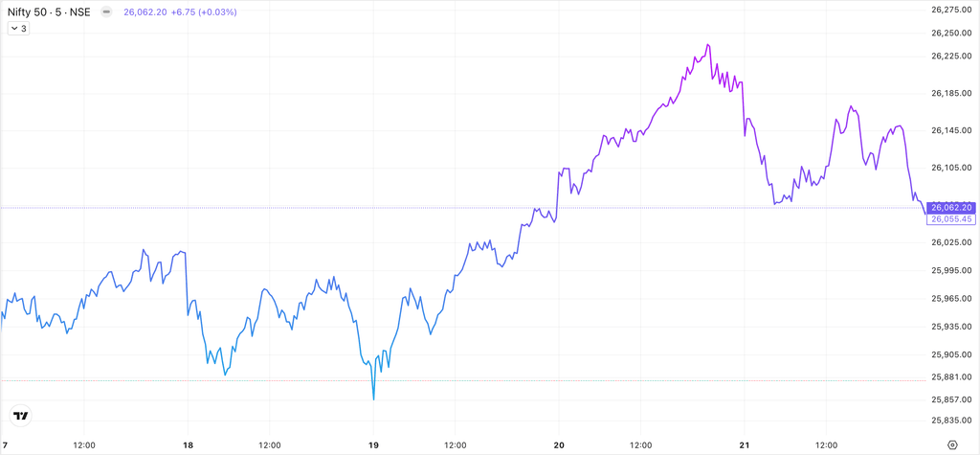Click date label 19 on time axis

tap(373, 444)
